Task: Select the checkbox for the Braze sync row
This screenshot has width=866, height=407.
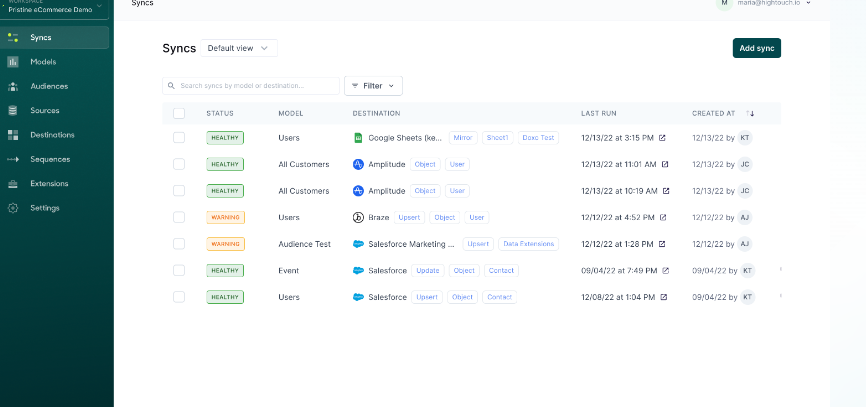Action: point(179,217)
